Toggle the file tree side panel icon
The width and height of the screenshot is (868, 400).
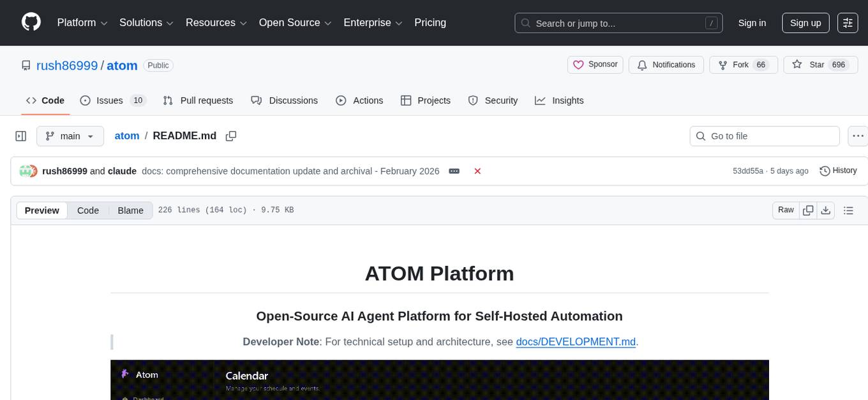20,135
